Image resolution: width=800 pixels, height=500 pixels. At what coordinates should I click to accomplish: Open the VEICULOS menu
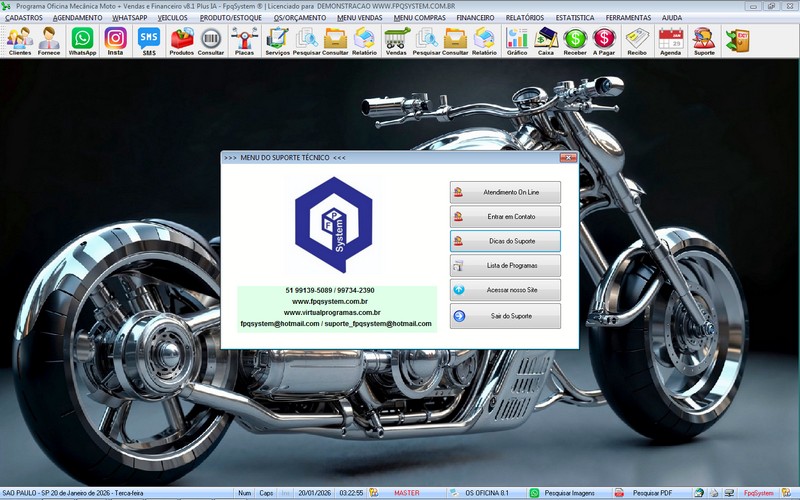[172, 18]
